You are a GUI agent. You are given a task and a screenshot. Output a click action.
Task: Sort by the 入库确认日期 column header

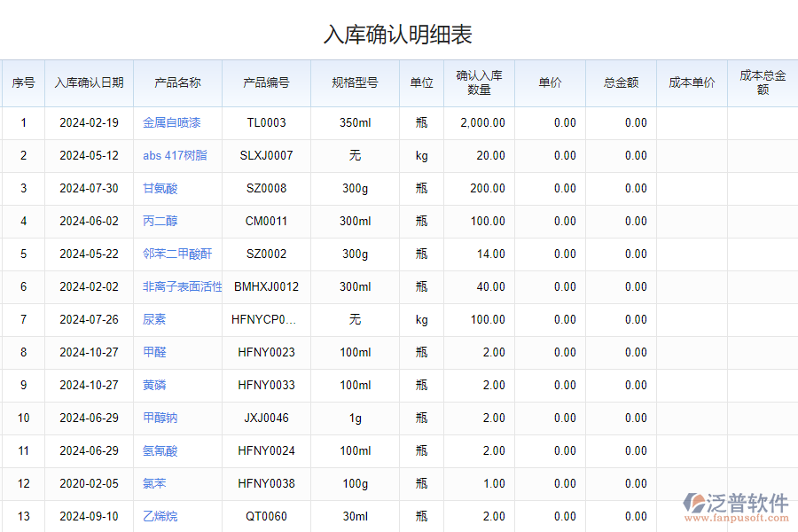tap(88, 83)
